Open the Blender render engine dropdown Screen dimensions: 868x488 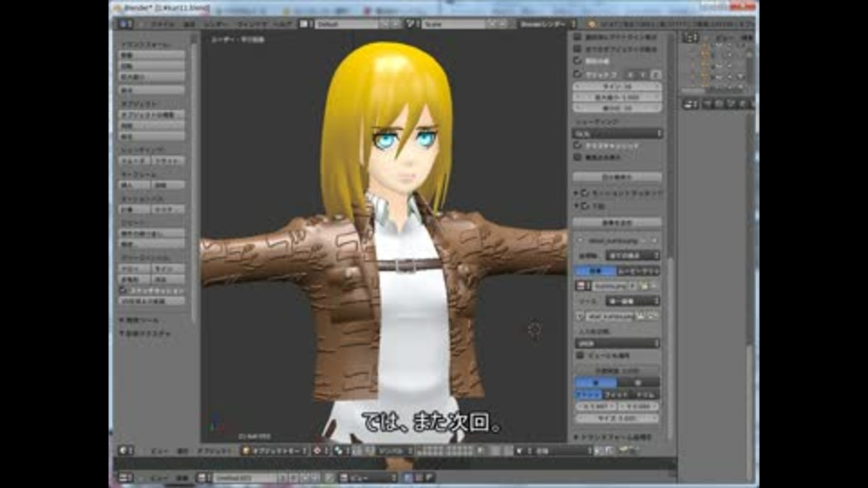click(x=548, y=23)
